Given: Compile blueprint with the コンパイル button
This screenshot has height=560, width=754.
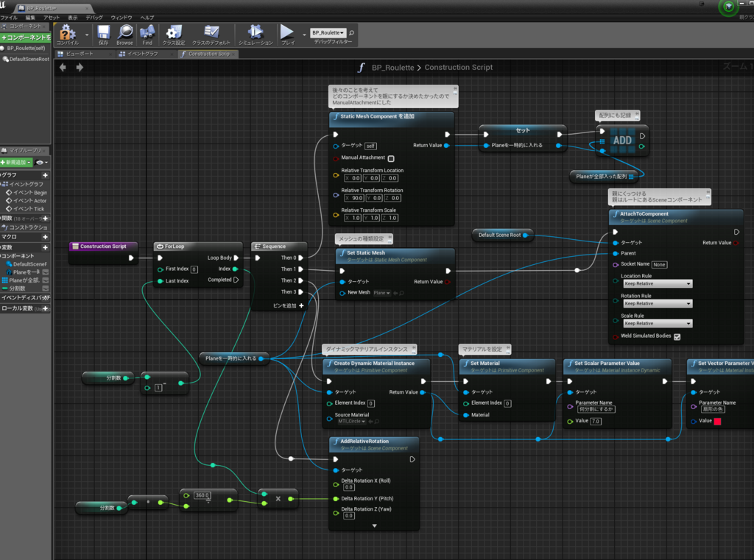Looking at the screenshot, I should pyautogui.click(x=67, y=35).
